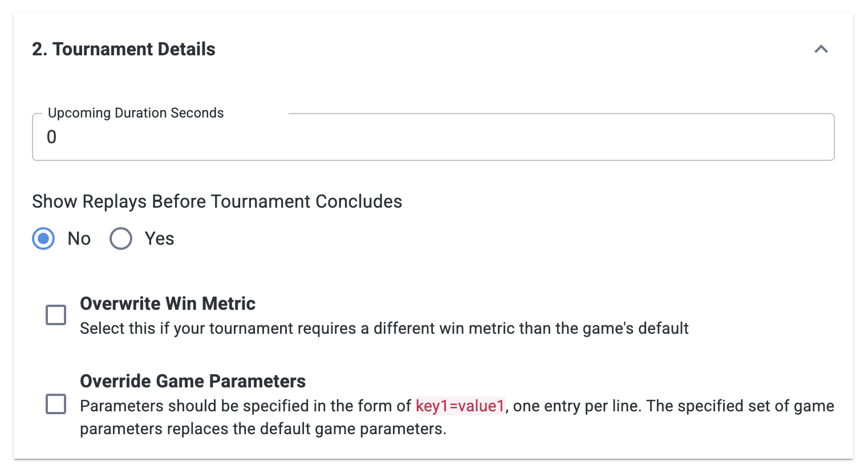This screenshot has width=868, height=469.
Task: Select the 'No' radio button
Action: pos(43,238)
